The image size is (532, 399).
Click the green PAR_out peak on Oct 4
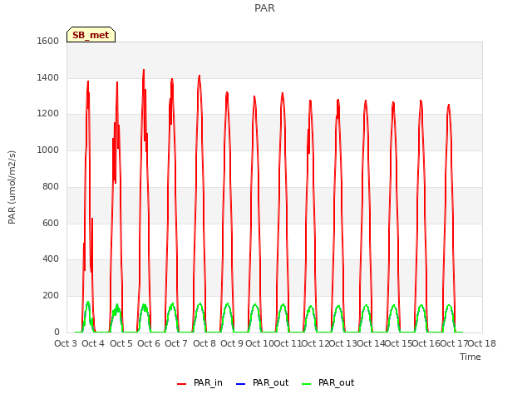(88, 302)
